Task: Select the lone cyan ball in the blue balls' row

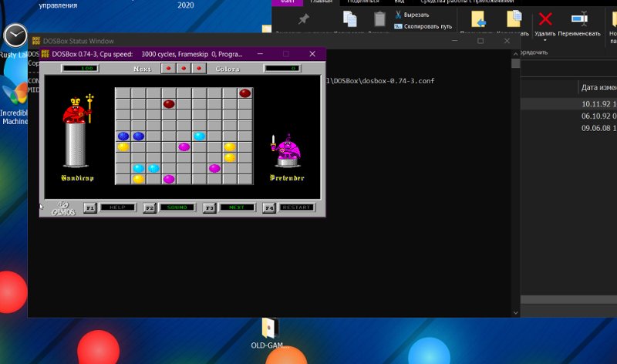Action: pyautogui.click(x=200, y=136)
